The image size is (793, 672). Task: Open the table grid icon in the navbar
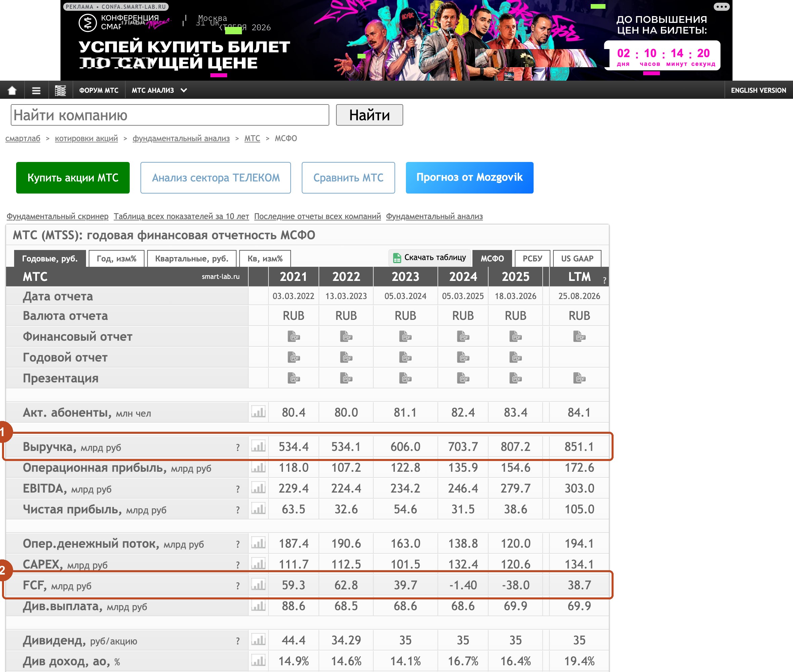60,90
